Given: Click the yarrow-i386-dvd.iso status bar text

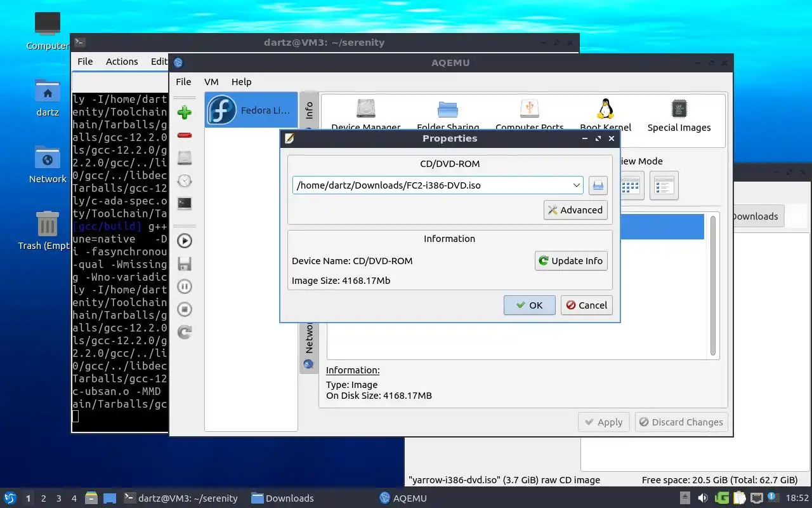Looking at the screenshot, I should coord(504,480).
